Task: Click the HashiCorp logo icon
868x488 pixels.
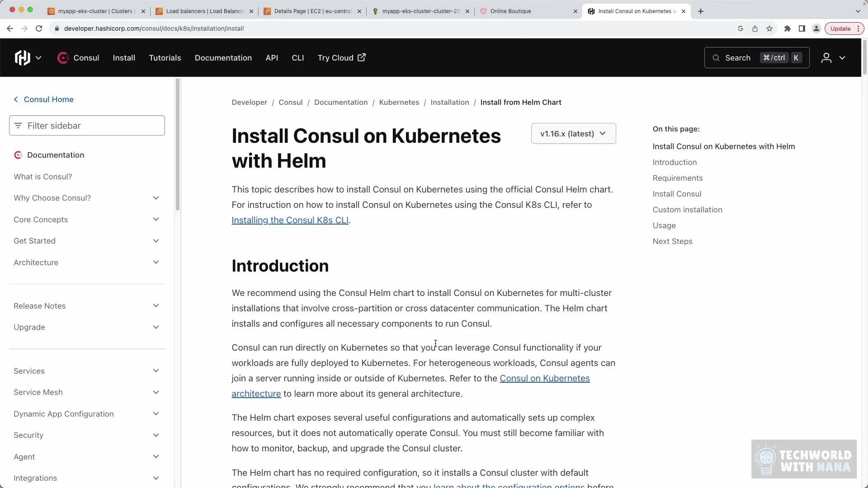Action: point(22,58)
